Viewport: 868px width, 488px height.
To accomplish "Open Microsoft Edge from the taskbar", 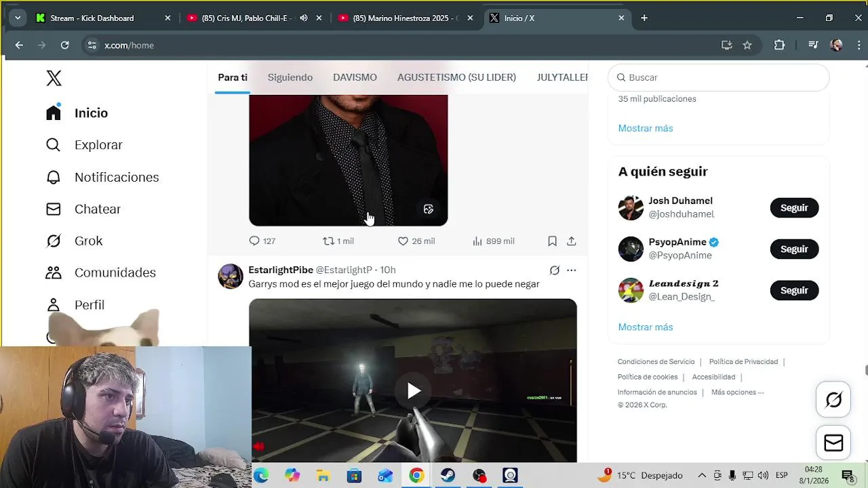I will coord(261,476).
